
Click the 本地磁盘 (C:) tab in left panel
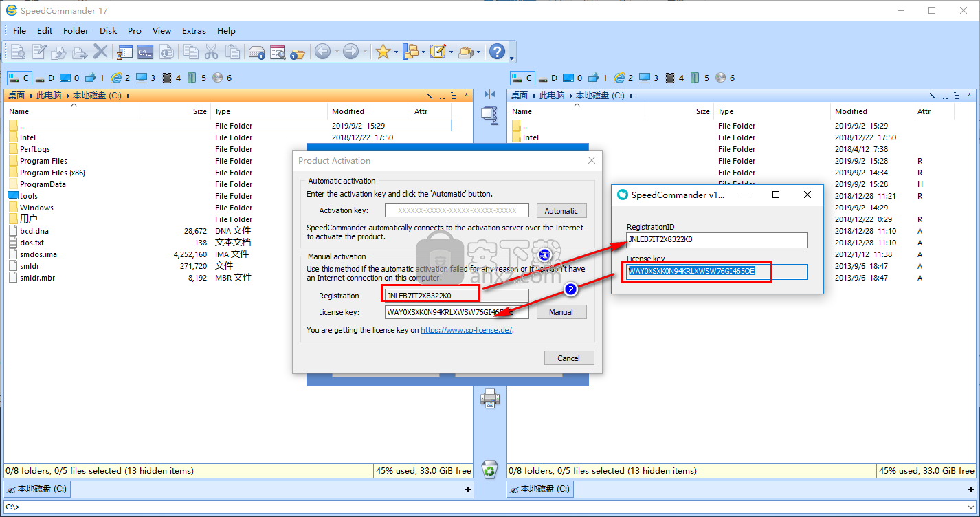(37, 489)
